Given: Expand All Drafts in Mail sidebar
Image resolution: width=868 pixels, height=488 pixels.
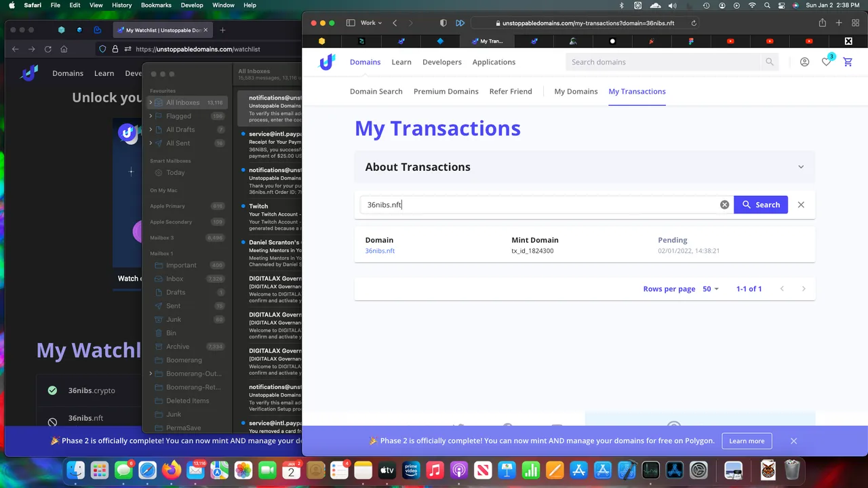Looking at the screenshot, I should [151, 129].
